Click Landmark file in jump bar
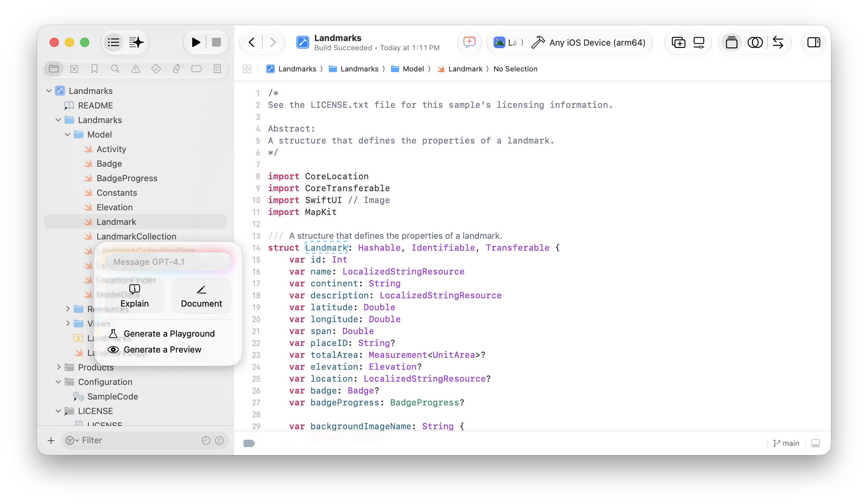Image resolution: width=868 pixels, height=504 pixels. (x=460, y=69)
